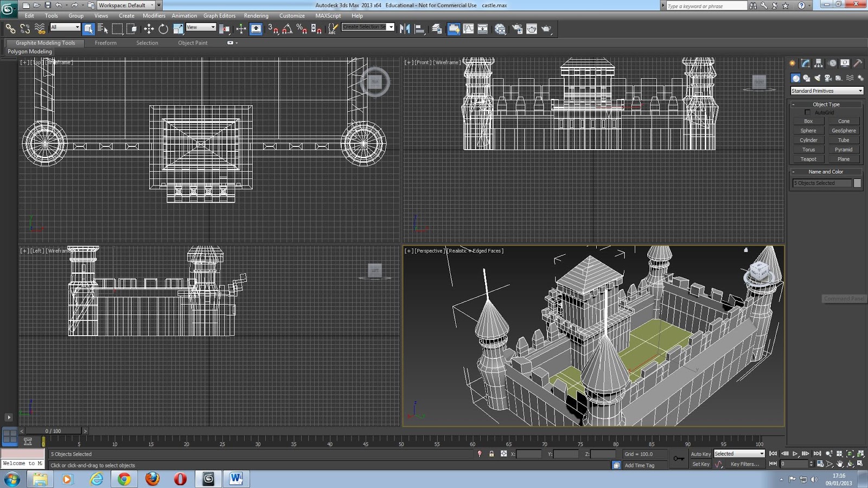Enable the AutoGrid checkbox

[x=807, y=112]
